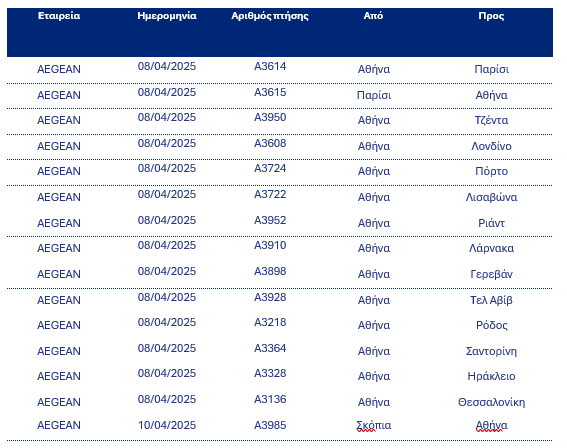Click the underlined origin Σκόπια

coord(374,425)
